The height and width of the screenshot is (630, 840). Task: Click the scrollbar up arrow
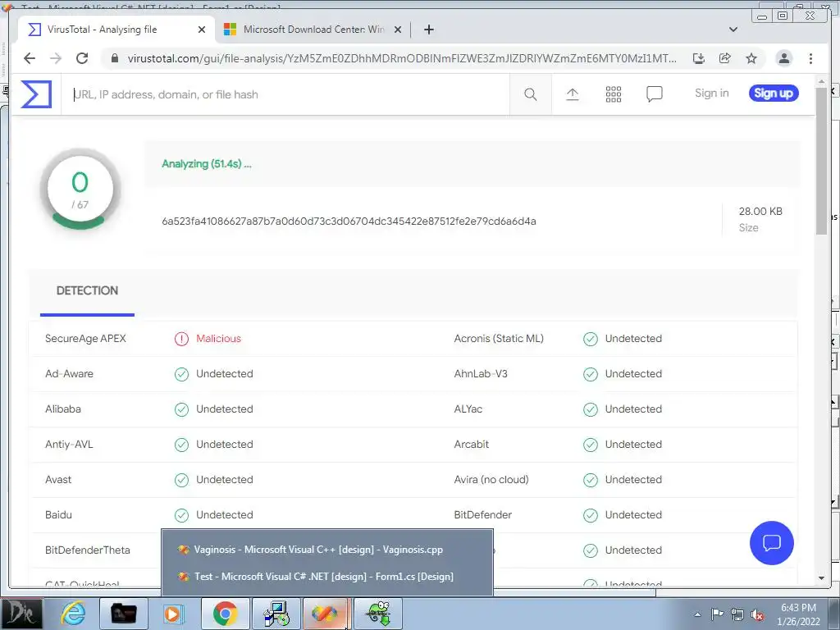click(821, 81)
